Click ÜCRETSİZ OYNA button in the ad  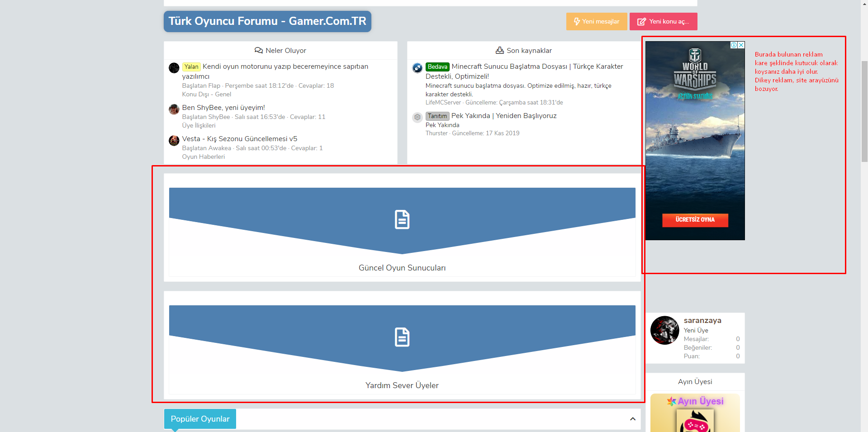[x=695, y=220]
